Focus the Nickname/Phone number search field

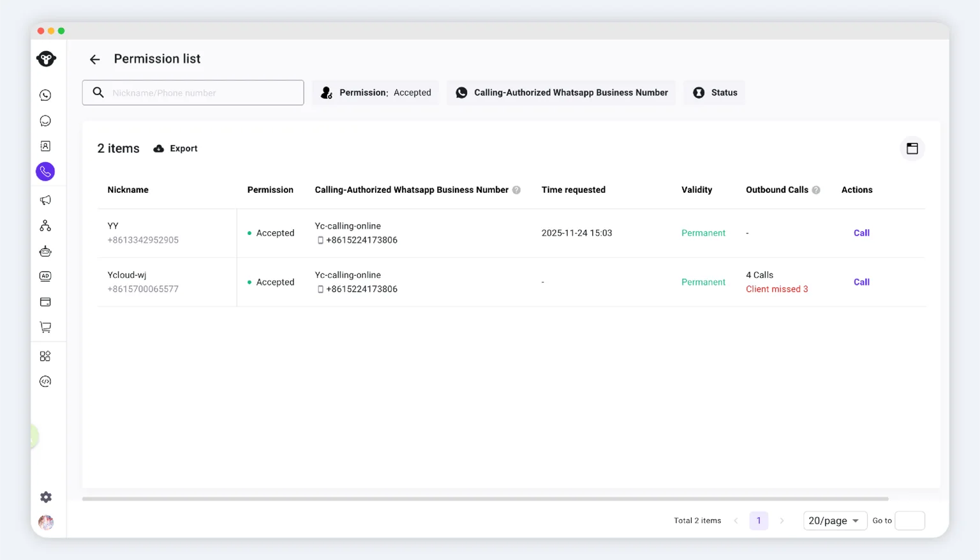coord(193,93)
